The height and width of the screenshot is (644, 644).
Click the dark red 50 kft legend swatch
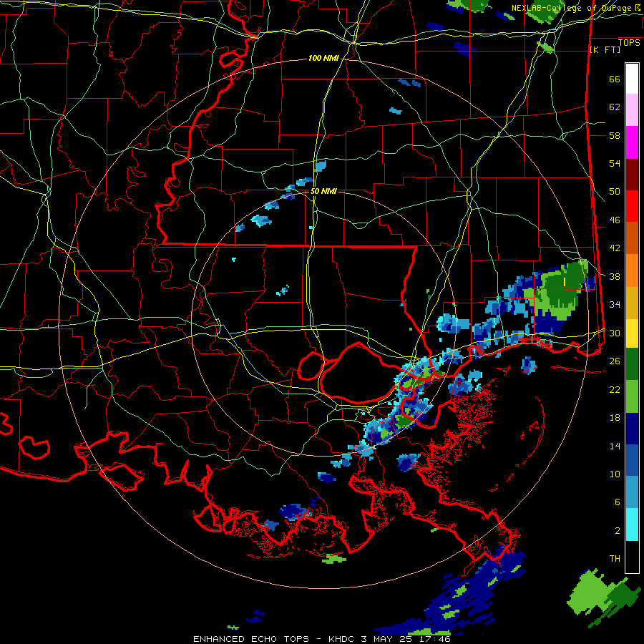[x=632, y=175]
